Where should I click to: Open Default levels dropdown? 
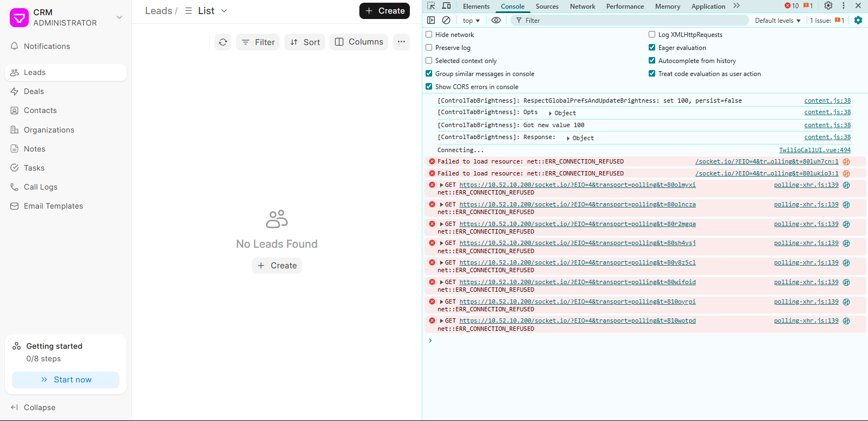(778, 20)
